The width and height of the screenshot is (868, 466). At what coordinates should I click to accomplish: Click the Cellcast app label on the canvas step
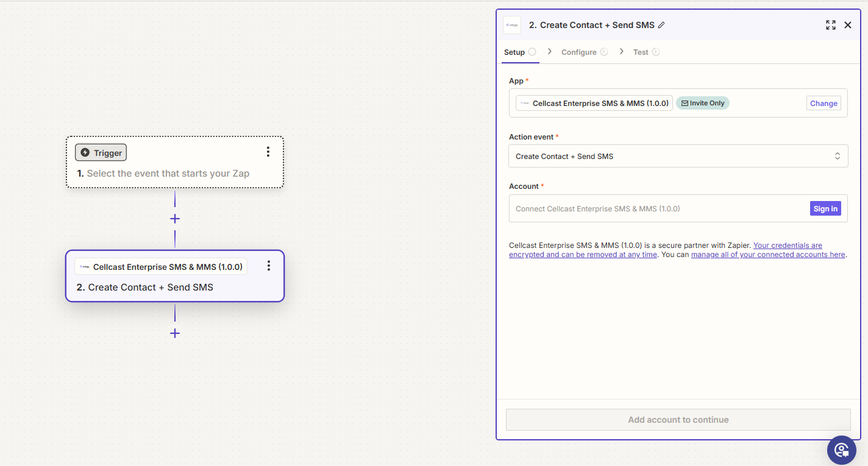coord(161,266)
